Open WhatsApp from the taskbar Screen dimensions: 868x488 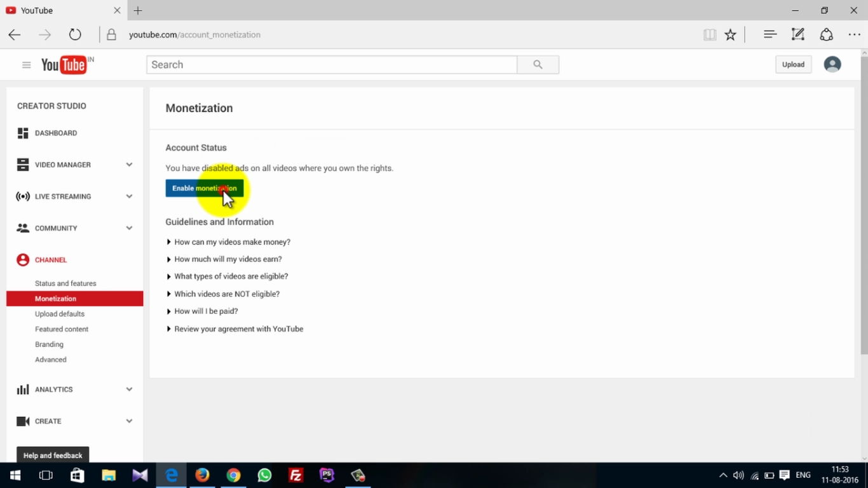(x=264, y=475)
